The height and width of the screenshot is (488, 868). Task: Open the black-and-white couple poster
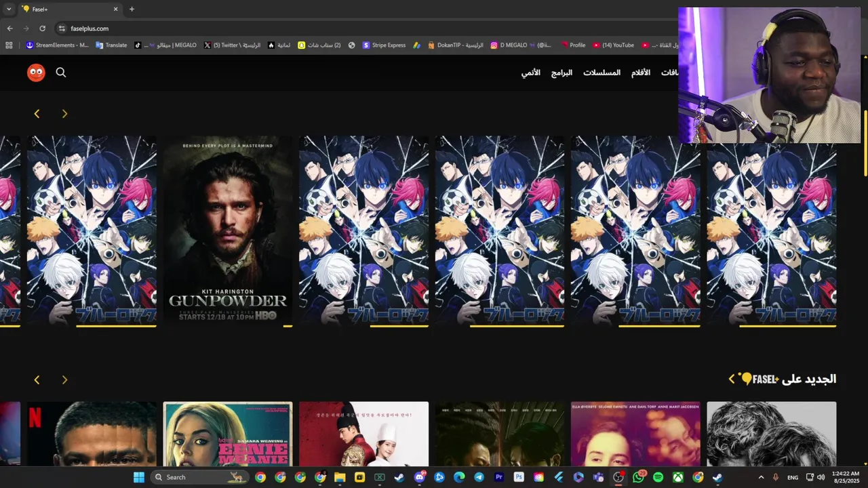(x=771, y=434)
